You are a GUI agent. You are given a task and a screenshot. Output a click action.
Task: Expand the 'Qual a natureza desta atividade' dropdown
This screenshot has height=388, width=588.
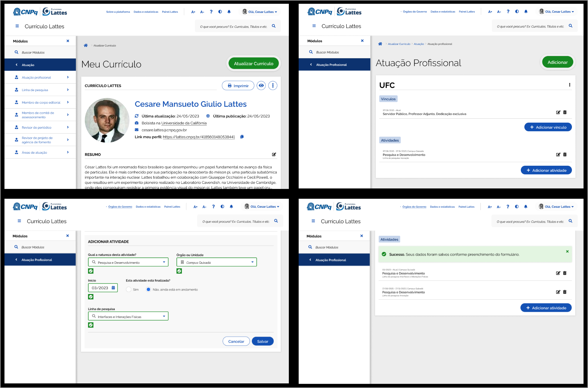click(x=128, y=262)
